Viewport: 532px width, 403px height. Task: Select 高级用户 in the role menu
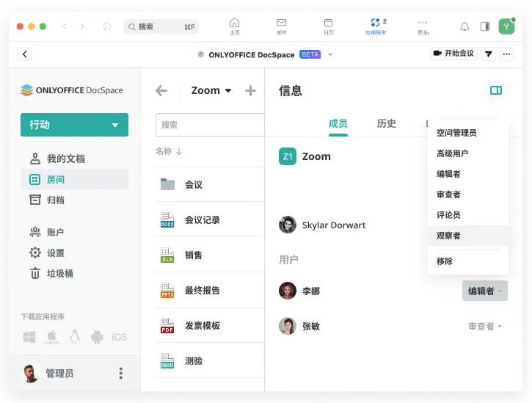click(x=468, y=153)
